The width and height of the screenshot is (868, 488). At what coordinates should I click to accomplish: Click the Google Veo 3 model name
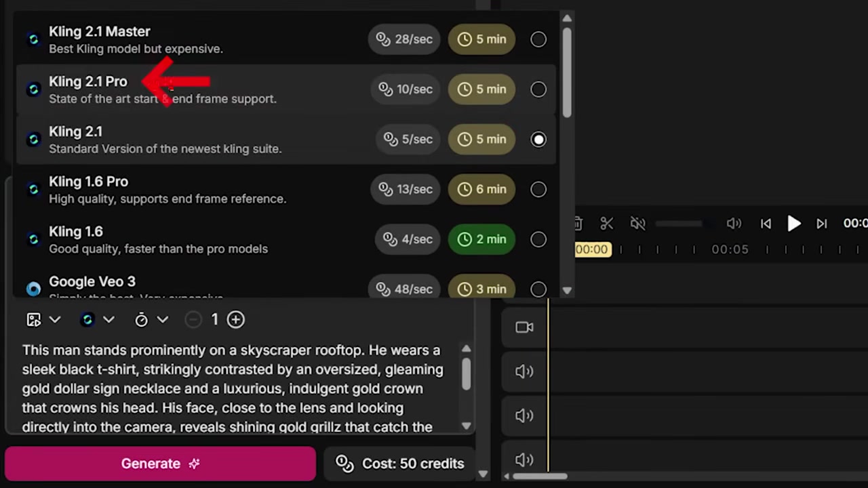click(x=92, y=281)
